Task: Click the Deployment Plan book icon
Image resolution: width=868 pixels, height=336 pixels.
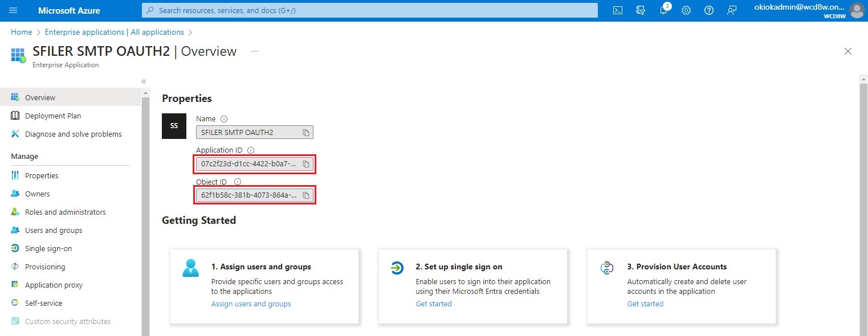Action: (15, 116)
